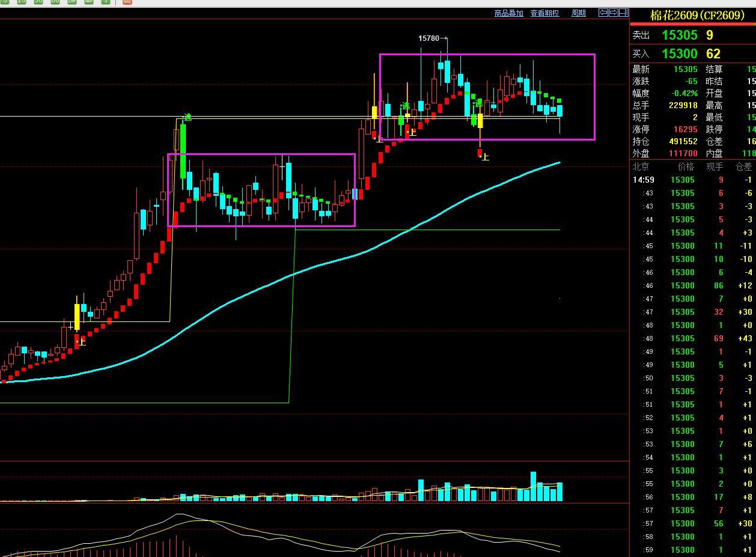Select the 外盘 value 111700
This screenshot has width=756, height=557.
[683, 154]
